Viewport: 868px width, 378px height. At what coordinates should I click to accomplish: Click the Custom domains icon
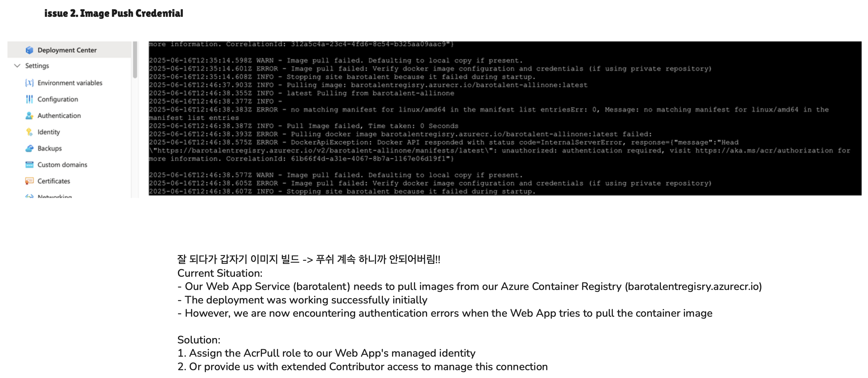click(29, 165)
